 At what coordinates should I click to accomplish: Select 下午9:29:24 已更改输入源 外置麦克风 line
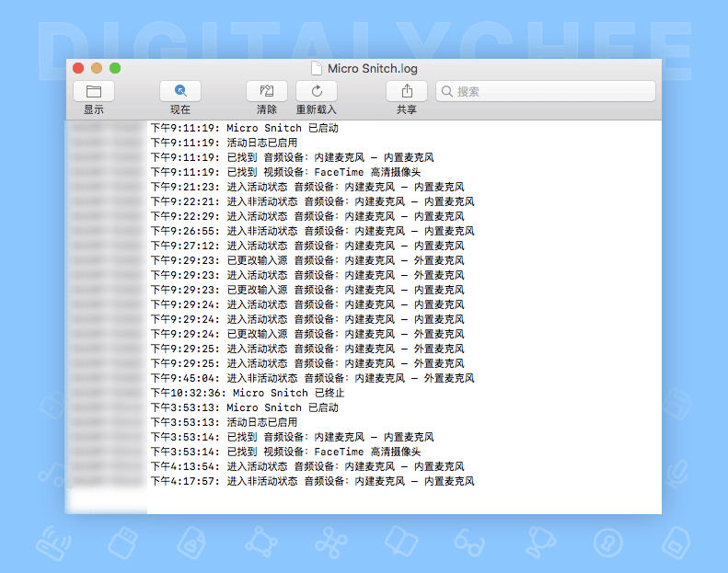[307, 334]
